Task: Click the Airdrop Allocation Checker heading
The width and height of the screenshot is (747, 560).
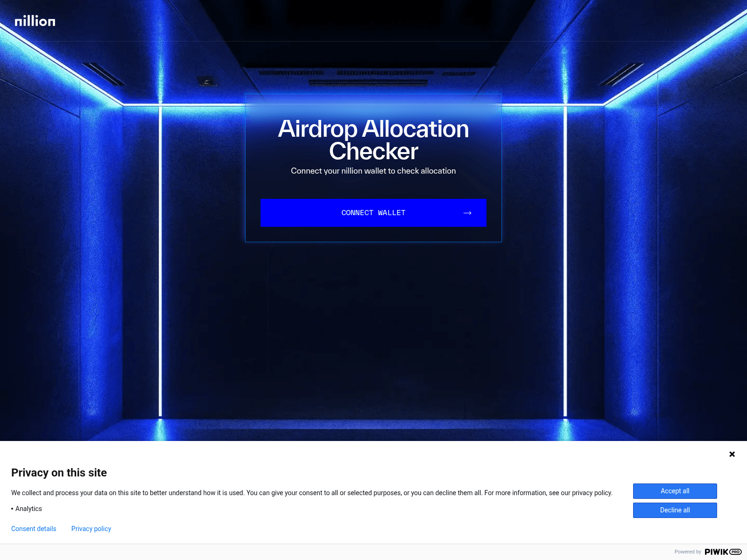Action: point(373,140)
